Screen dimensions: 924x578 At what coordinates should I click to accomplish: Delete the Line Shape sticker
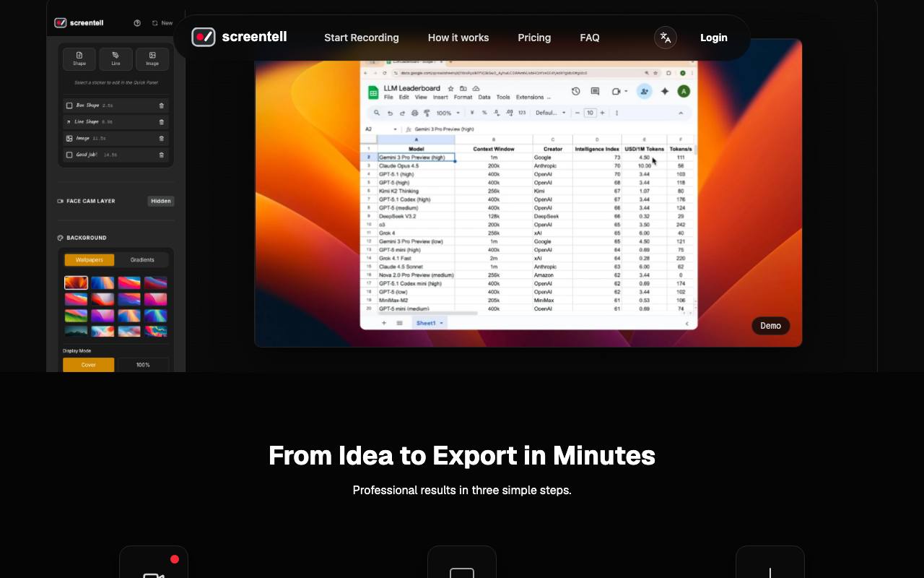pos(162,122)
